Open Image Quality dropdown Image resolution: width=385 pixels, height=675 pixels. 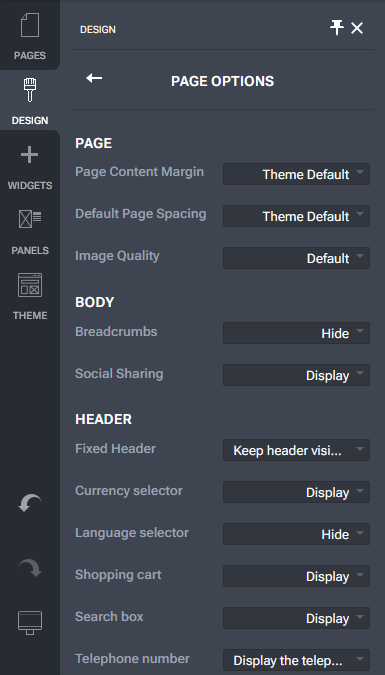296,258
